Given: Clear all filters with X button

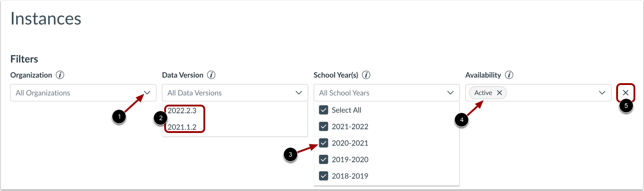Looking at the screenshot, I should [625, 93].
